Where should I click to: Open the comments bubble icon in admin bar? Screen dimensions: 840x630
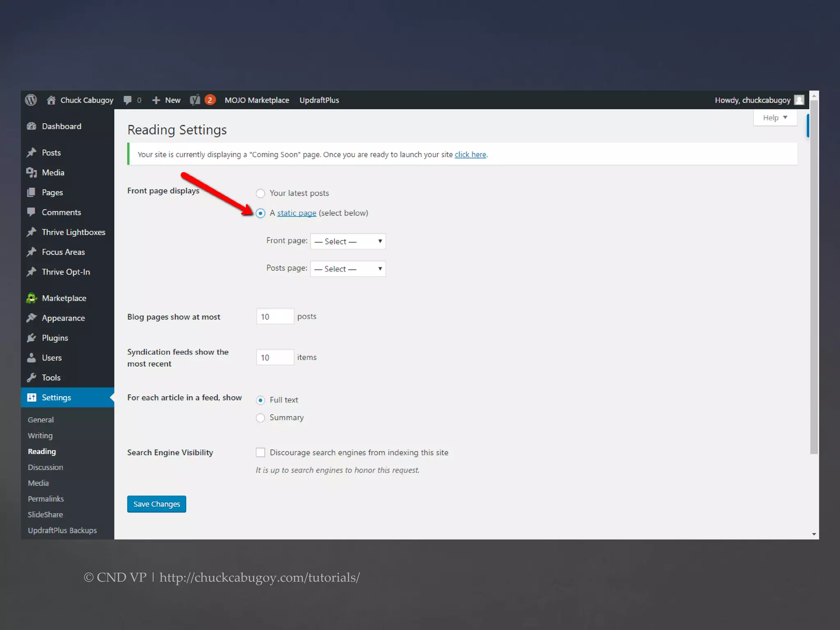(x=128, y=100)
